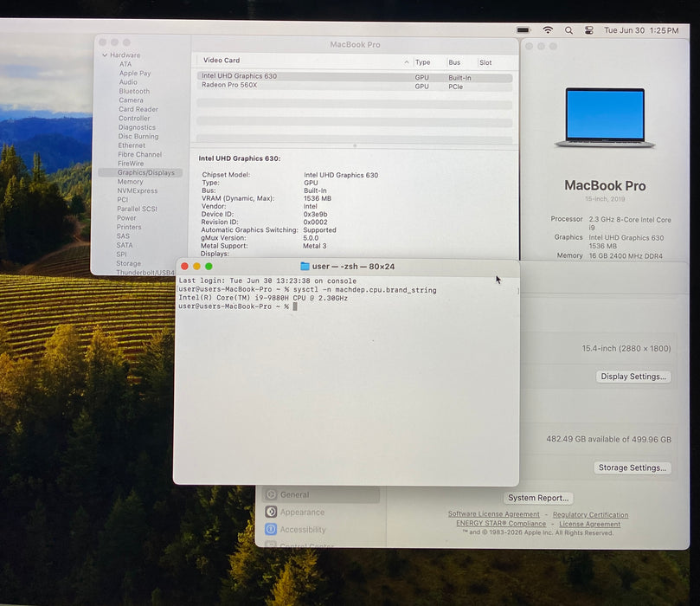
Task: Select Card Reader in the sidebar
Action: (138, 109)
